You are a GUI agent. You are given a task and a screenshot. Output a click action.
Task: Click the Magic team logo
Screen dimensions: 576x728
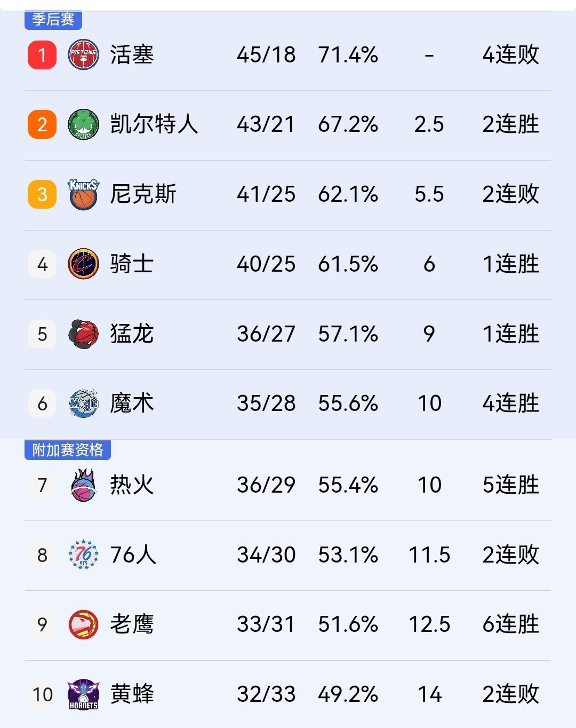83,403
